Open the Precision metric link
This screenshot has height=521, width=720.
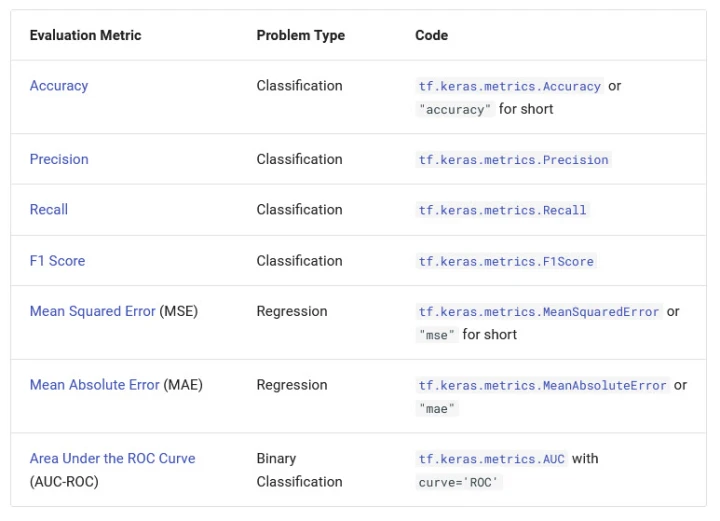click(x=59, y=159)
